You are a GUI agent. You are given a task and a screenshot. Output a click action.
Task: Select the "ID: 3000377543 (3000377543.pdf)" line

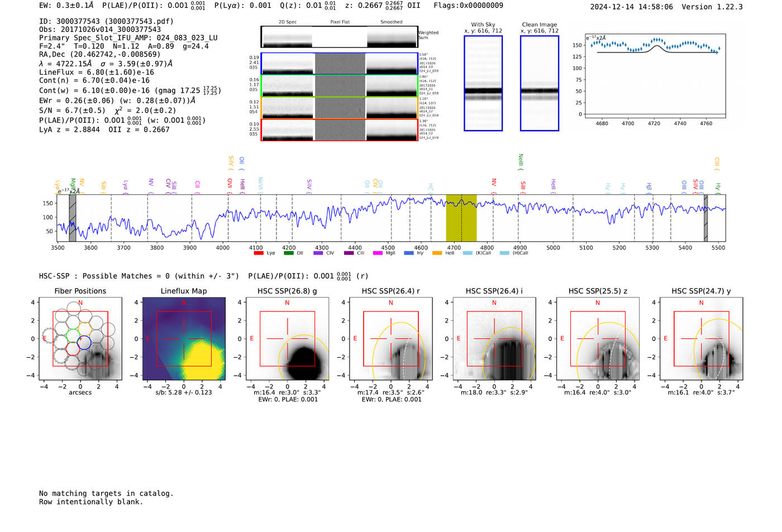106,21
